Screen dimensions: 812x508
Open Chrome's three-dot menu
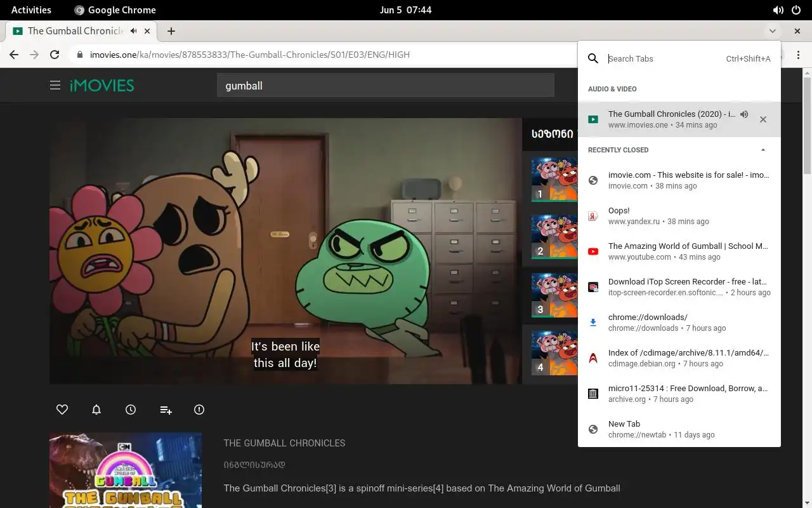(798, 55)
